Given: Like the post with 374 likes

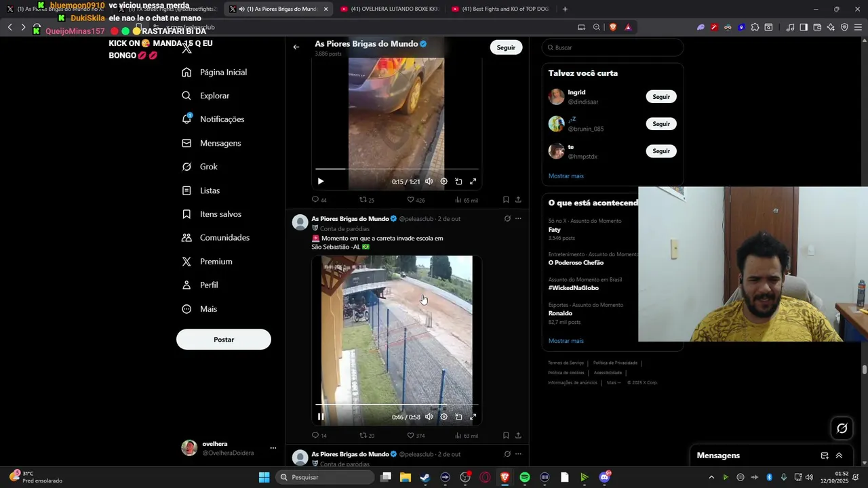Looking at the screenshot, I should pos(416,436).
